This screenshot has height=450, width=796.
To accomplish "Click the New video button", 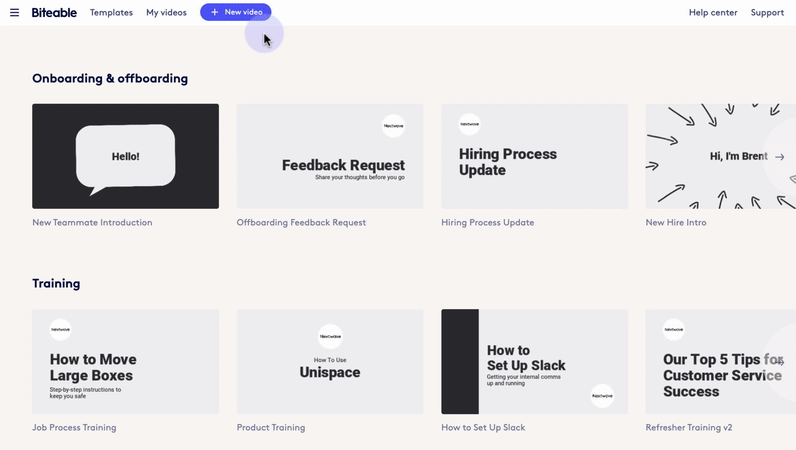I will [x=235, y=12].
